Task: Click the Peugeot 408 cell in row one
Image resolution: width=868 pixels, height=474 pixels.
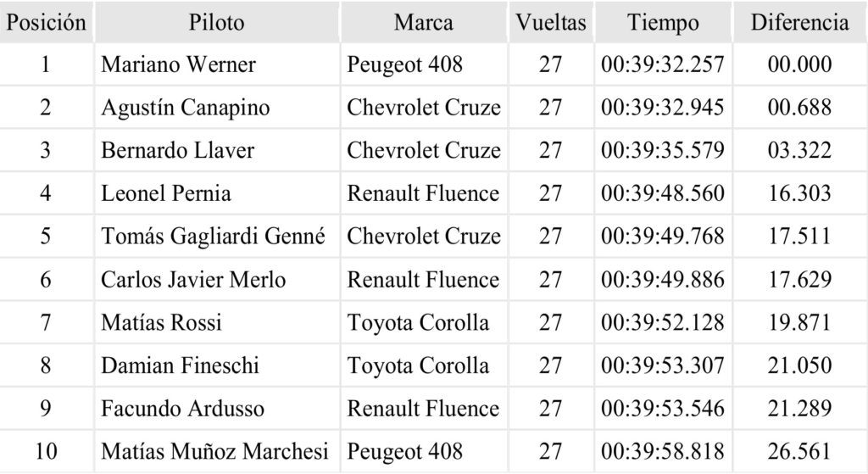Action: [x=405, y=64]
